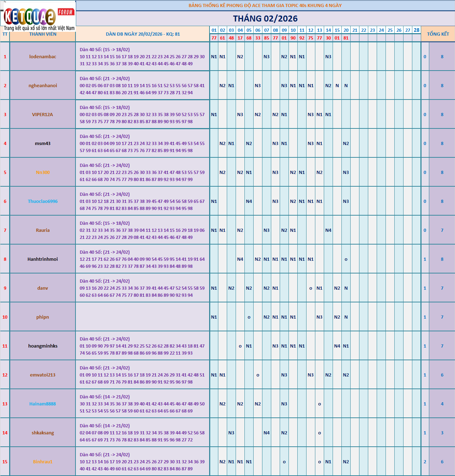Select the top banner title bar text

pyautogui.click(x=265, y=5)
